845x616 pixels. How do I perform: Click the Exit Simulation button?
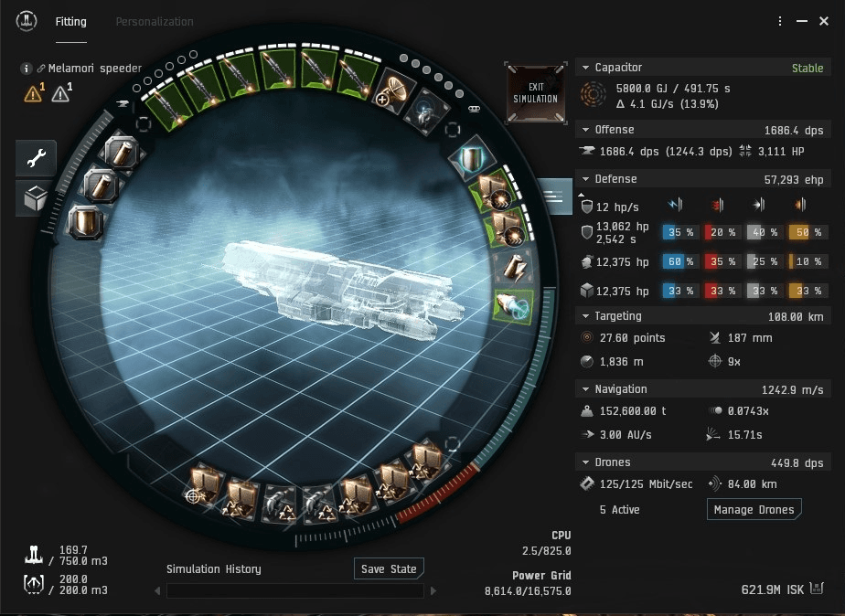coord(536,92)
